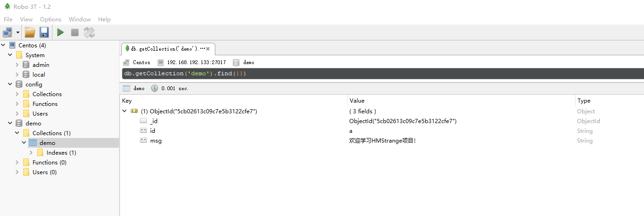This screenshot has width=644, height=216.
Task: Click the document object icon in row (1)
Action: coord(134,111)
